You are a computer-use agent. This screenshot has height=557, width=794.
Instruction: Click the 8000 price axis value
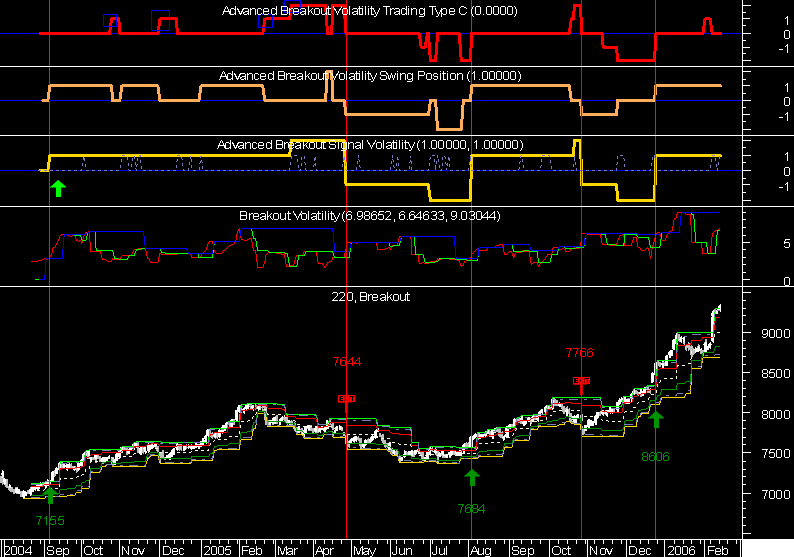(x=775, y=414)
